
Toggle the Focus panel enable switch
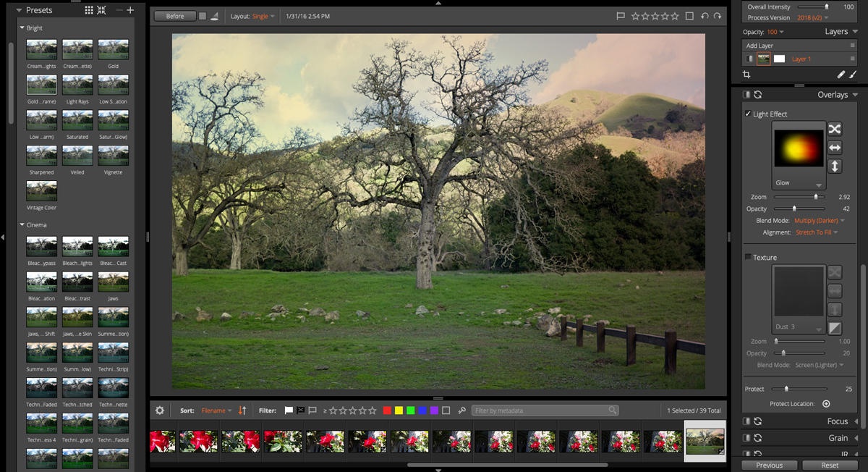point(746,421)
